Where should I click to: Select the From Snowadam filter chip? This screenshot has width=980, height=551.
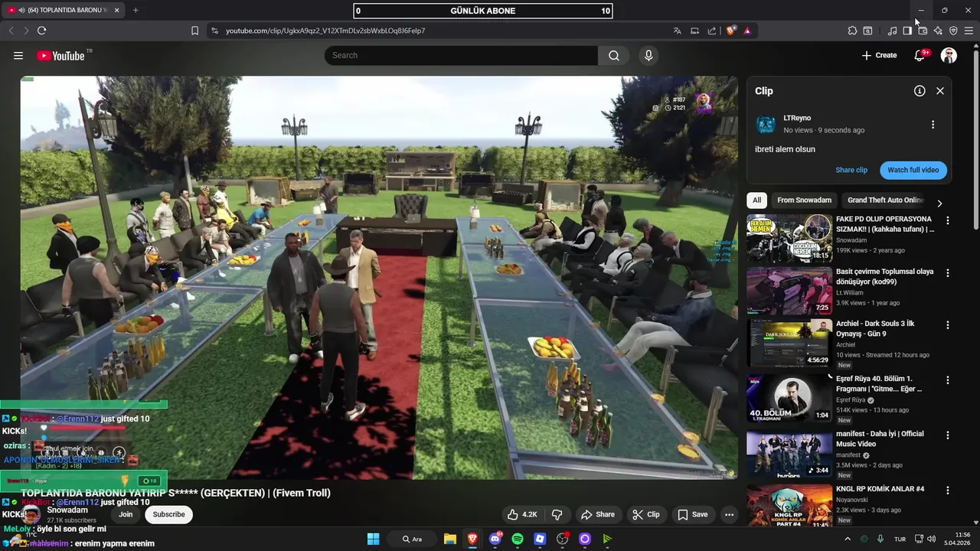804,201
